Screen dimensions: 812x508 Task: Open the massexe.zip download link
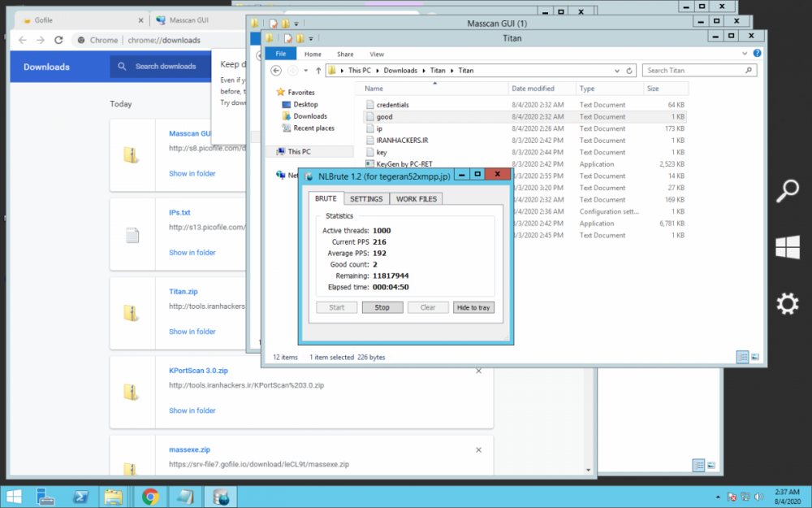189,449
